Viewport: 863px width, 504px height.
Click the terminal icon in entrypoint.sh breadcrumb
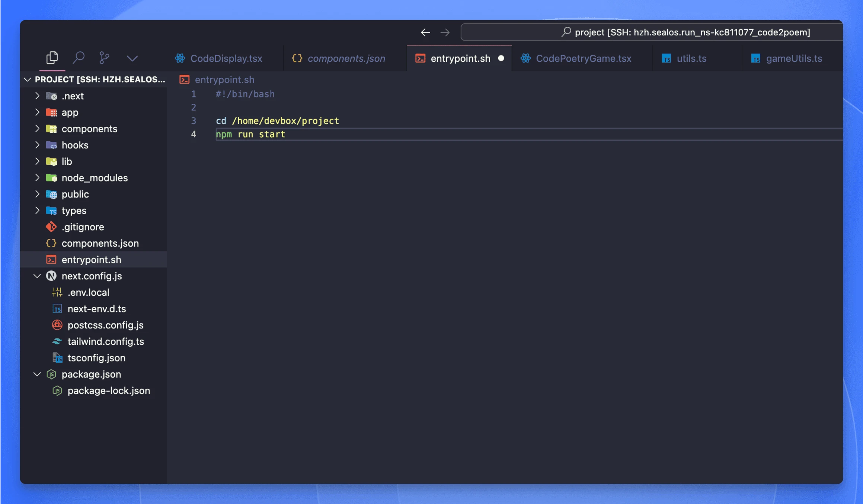point(185,79)
